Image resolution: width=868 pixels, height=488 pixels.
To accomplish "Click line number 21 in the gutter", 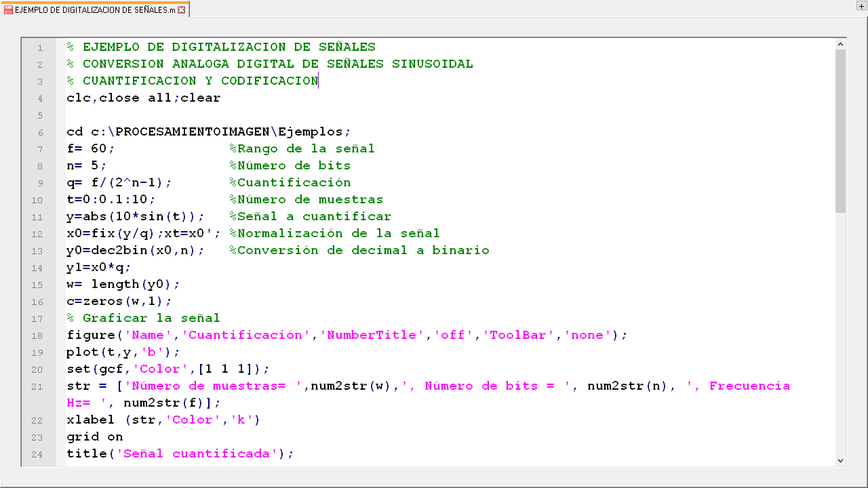I will (x=37, y=386).
